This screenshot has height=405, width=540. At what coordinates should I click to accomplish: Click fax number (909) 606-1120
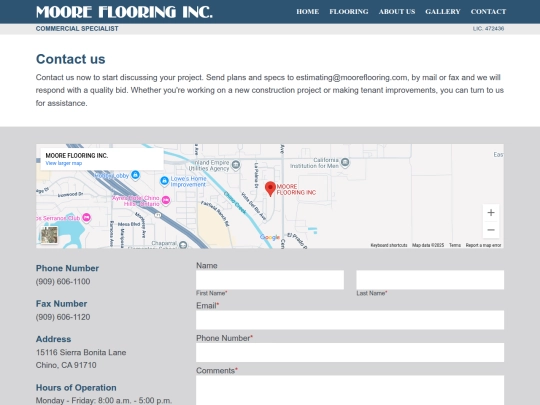coord(63,317)
